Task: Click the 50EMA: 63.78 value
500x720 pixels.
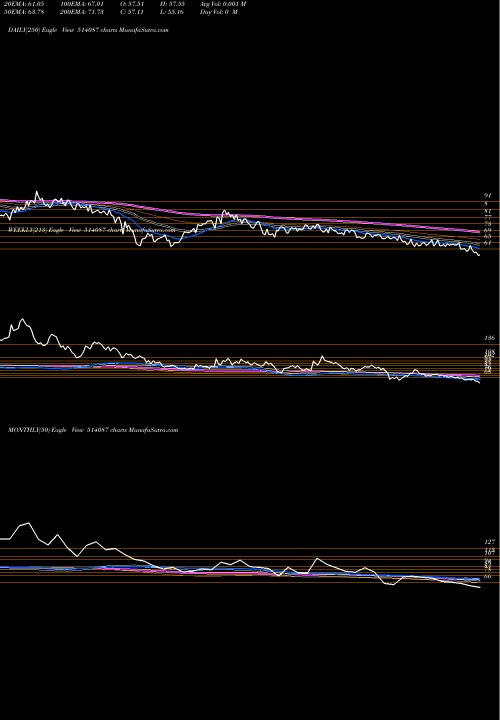Action: 23,11
